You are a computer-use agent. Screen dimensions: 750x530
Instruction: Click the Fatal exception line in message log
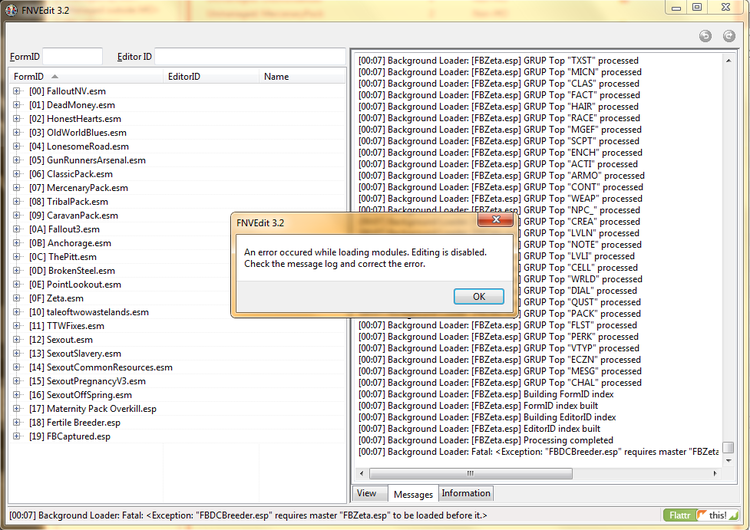click(x=539, y=452)
